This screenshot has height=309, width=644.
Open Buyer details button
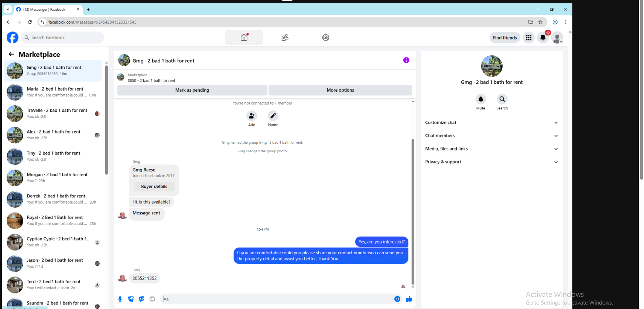pos(154,187)
